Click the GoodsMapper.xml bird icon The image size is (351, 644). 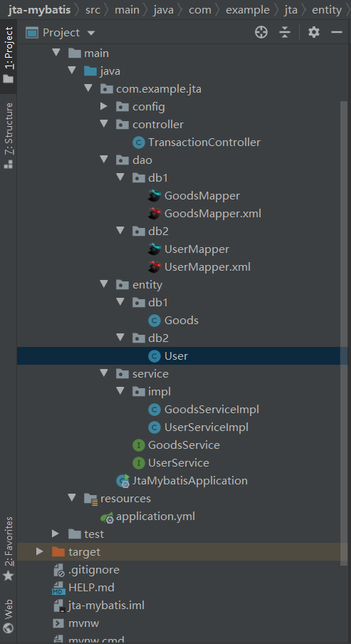pos(154,214)
